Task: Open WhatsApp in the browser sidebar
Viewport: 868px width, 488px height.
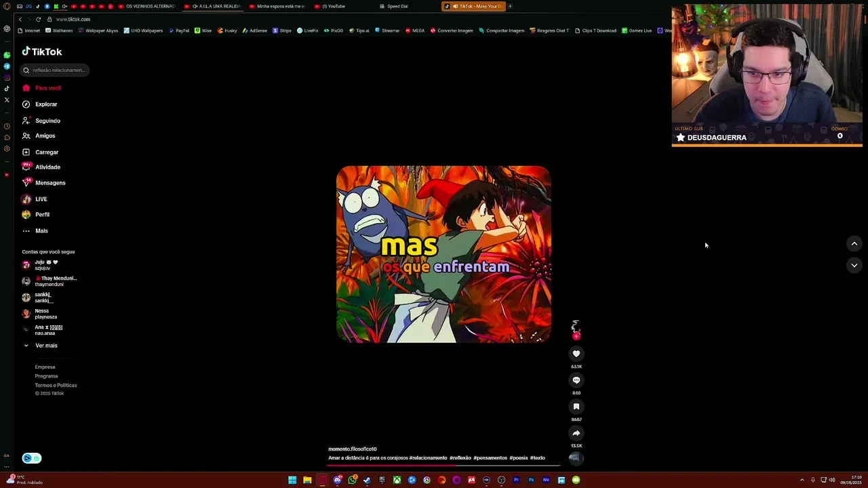Action: point(7,55)
